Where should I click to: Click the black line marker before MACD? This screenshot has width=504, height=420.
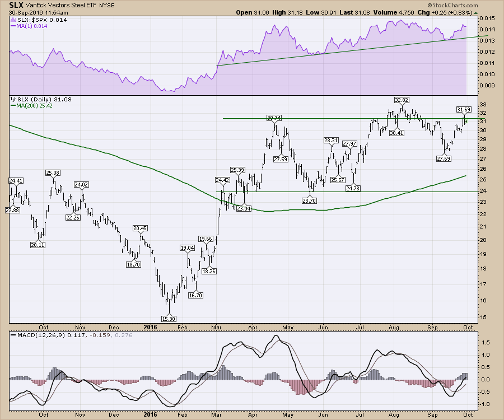(x=13, y=335)
